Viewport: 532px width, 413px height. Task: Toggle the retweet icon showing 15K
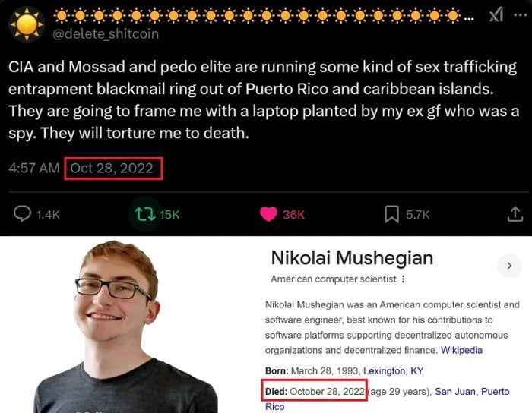click(x=145, y=214)
